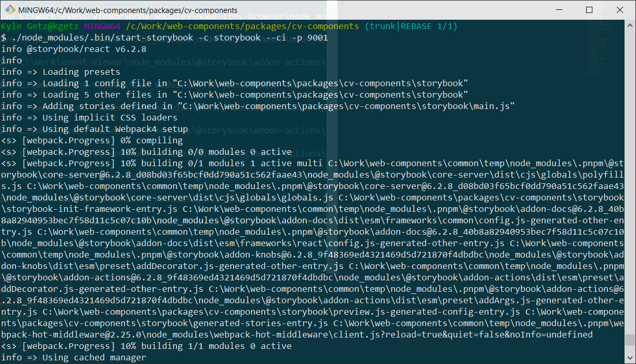Click the 'Using default Webpack4 setup' line
The height and width of the screenshot is (364, 636).
point(94,129)
